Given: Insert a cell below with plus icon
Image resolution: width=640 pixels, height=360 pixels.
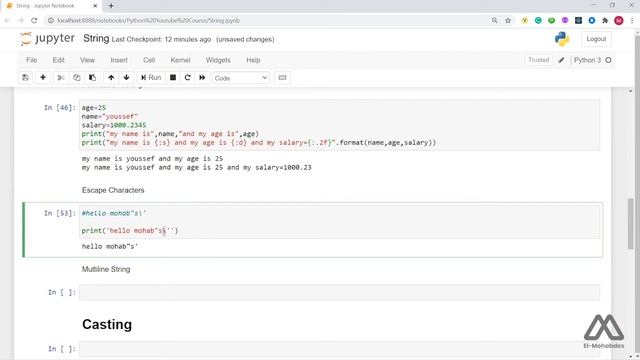Looking at the screenshot, I should 43,78.
